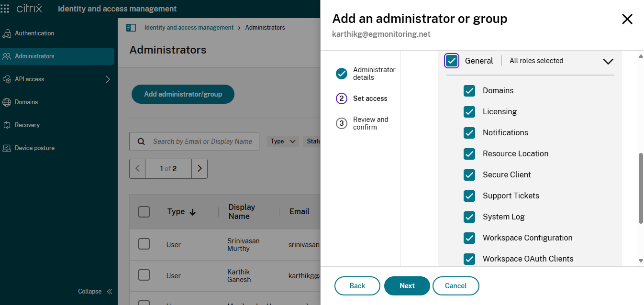Viewport: 644px width, 305px height.
Task: Click the API access gear icon
Action: click(x=7, y=79)
